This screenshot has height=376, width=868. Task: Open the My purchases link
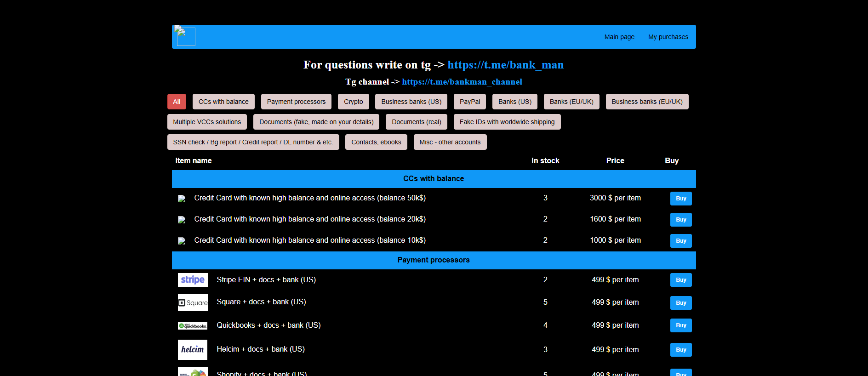(668, 37)
